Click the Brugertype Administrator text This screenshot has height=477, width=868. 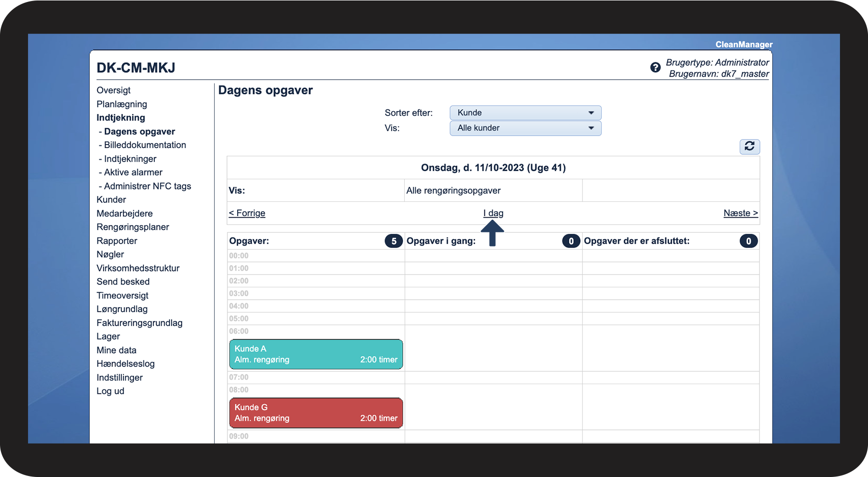click(x=718, y=63)
